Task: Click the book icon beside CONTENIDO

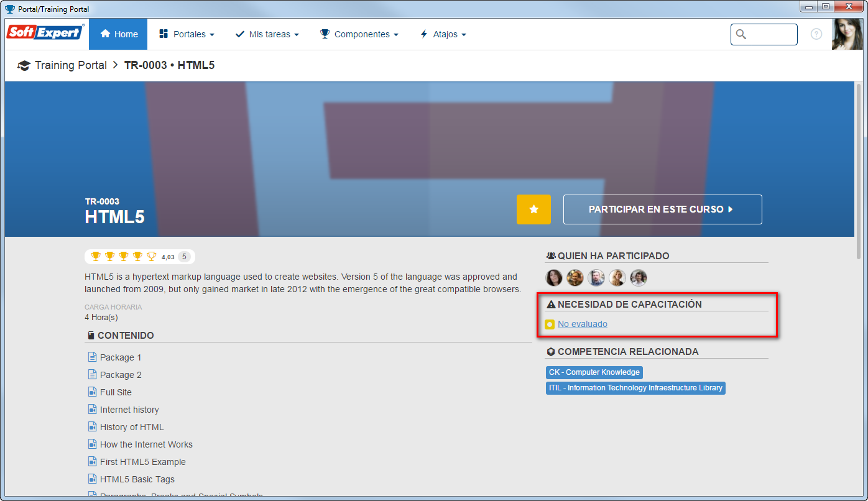Action: point(91,336)
